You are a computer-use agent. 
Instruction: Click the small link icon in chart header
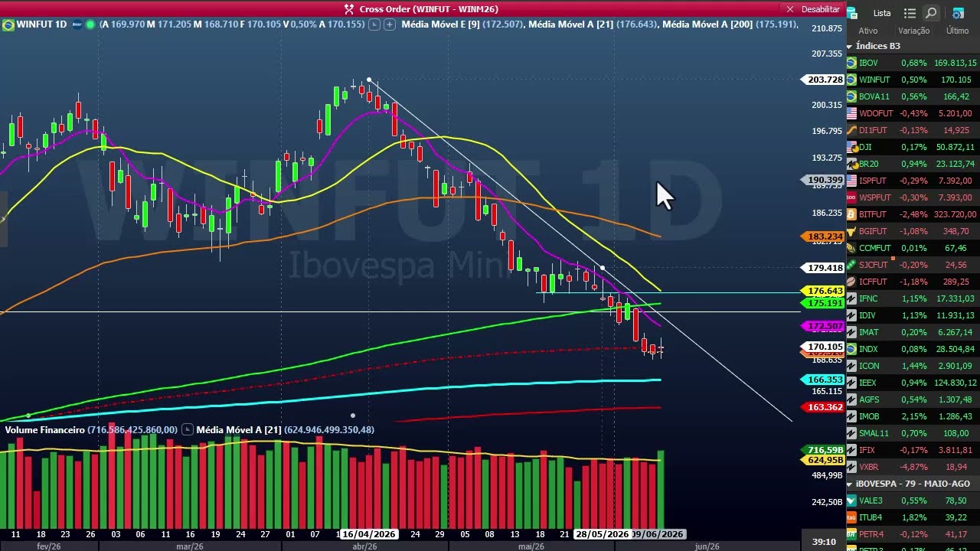(x=374, y=24)
